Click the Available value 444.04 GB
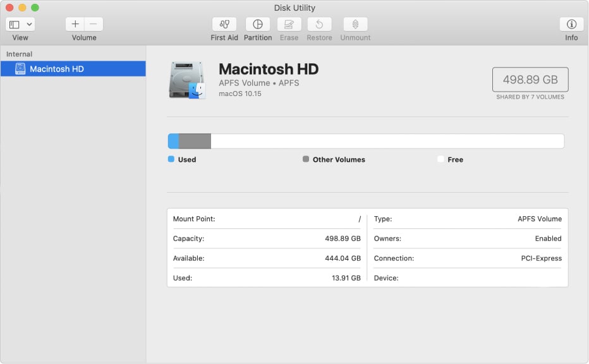Screen dimensions: 589x364 point(343,258)
